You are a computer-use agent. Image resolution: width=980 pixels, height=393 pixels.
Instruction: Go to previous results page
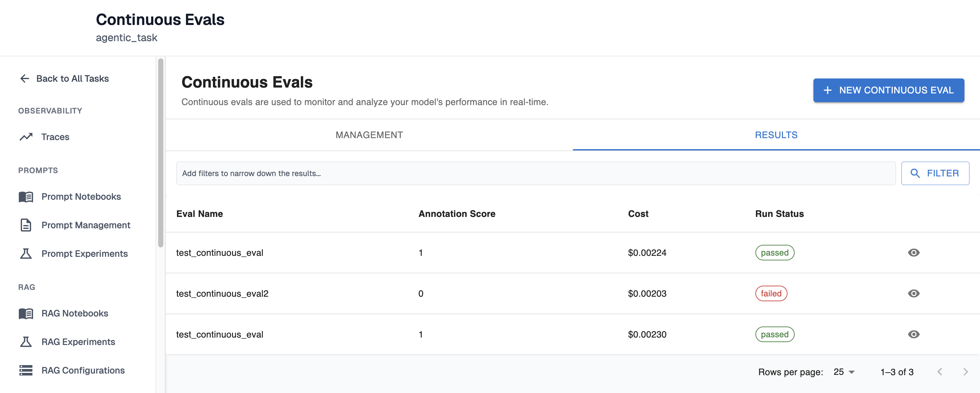click(940, 372)
